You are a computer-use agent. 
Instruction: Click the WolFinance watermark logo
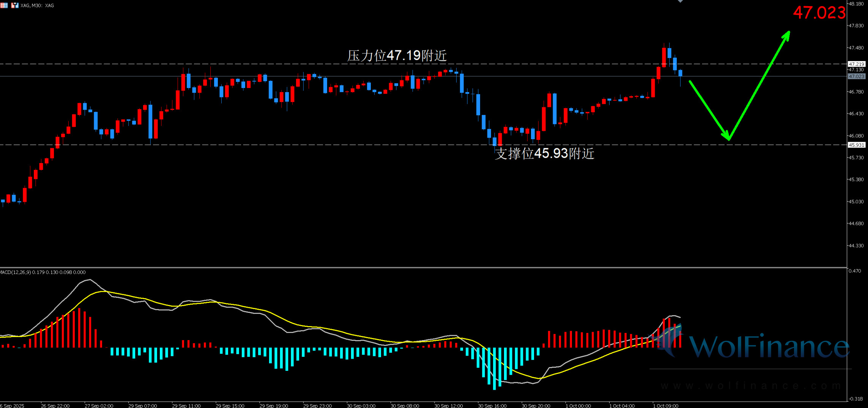click(x=755, y=345)
